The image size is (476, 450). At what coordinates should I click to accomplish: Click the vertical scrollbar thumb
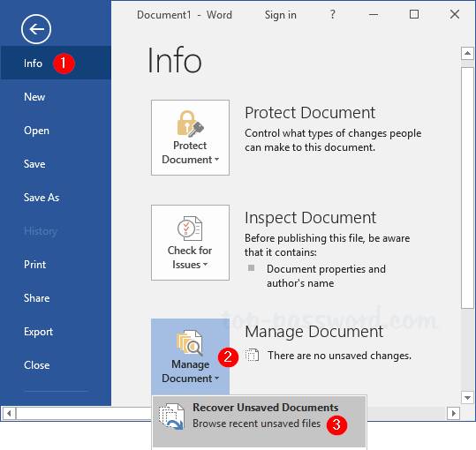pyautogui.click(x=467, y=187)
